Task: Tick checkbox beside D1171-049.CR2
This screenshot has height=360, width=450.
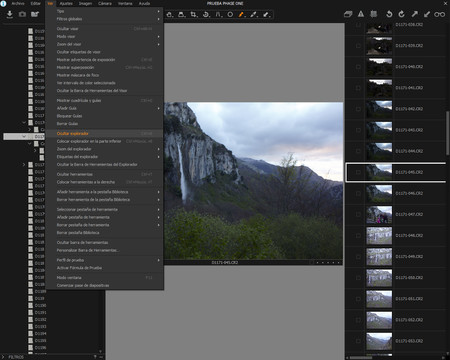Action: click(358, 257)
